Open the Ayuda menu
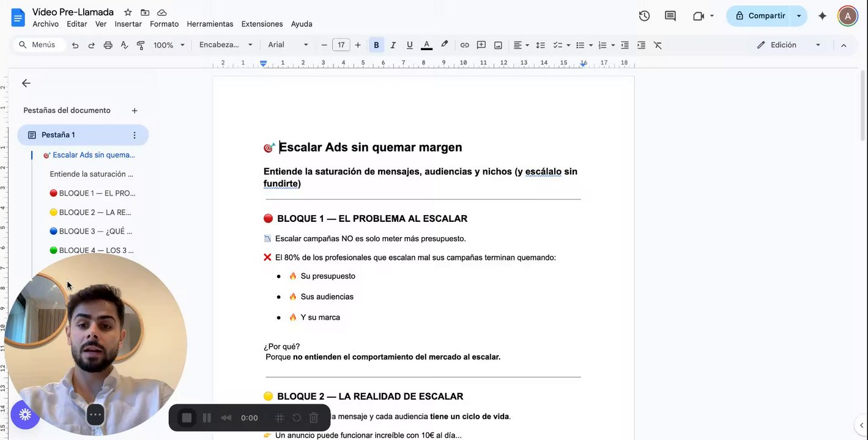This screenshot has width=868, height=440. click(302, 24)
